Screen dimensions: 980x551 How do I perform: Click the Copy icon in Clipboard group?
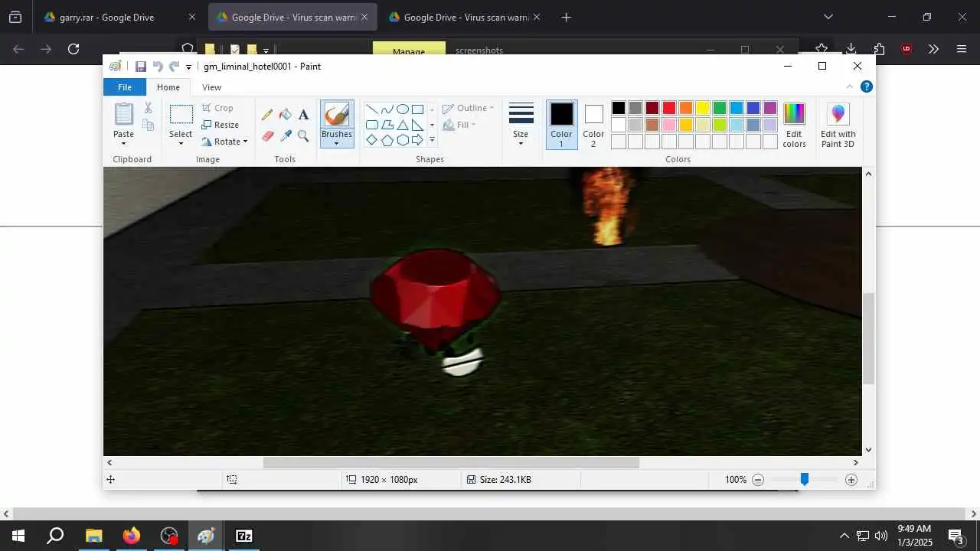coord(148,125)
